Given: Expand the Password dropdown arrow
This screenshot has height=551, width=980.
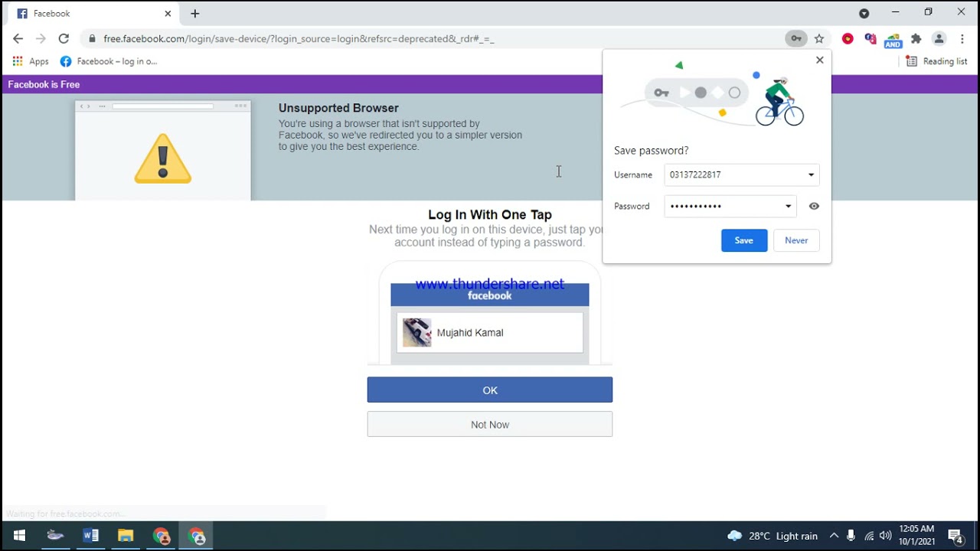Looking at the screenshot, I should pyautogui.click(x=788, y=206).
